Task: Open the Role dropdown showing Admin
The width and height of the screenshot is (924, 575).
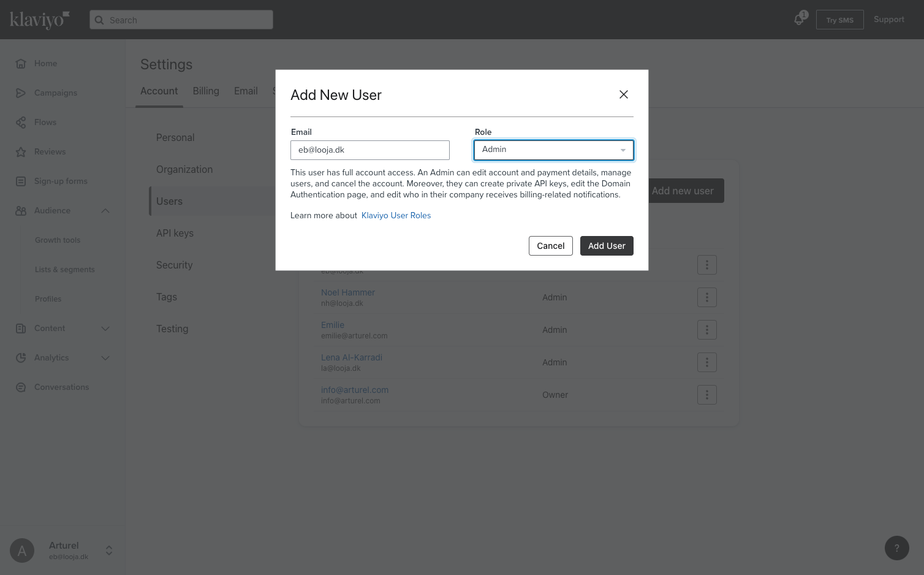Action: pos(554,150)
